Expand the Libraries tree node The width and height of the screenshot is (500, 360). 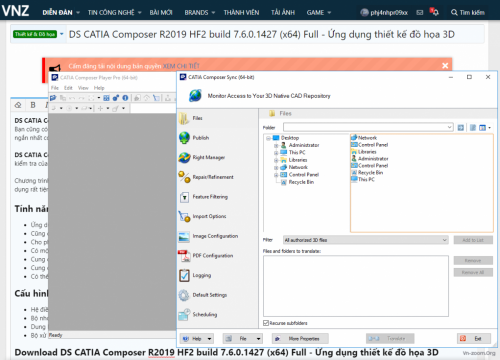click(x=276, y=160)
